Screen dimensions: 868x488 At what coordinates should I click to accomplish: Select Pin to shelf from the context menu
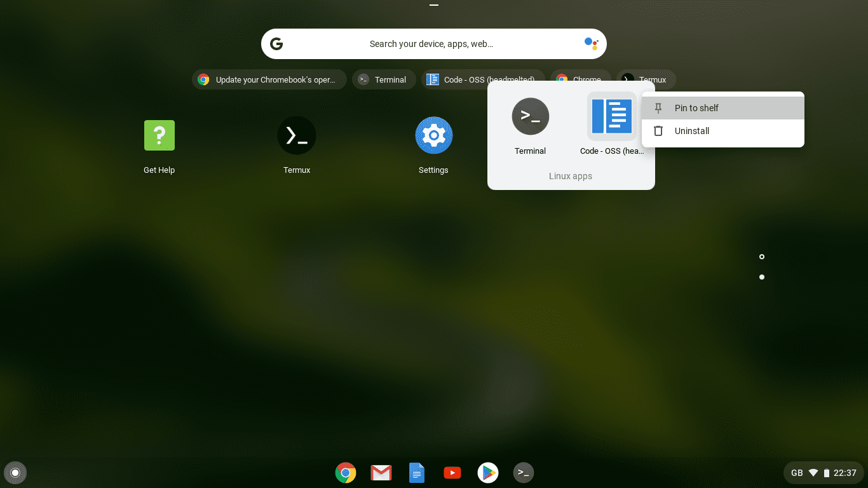coord(697,107)
